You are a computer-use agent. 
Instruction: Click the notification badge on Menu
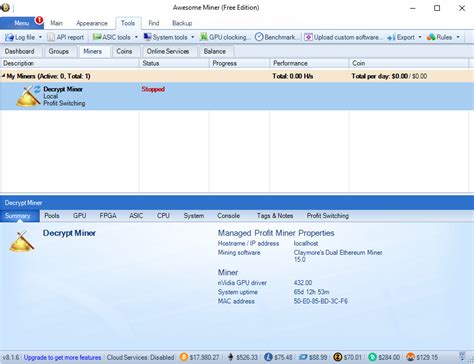pyautogui.click(x=39, y=20)
